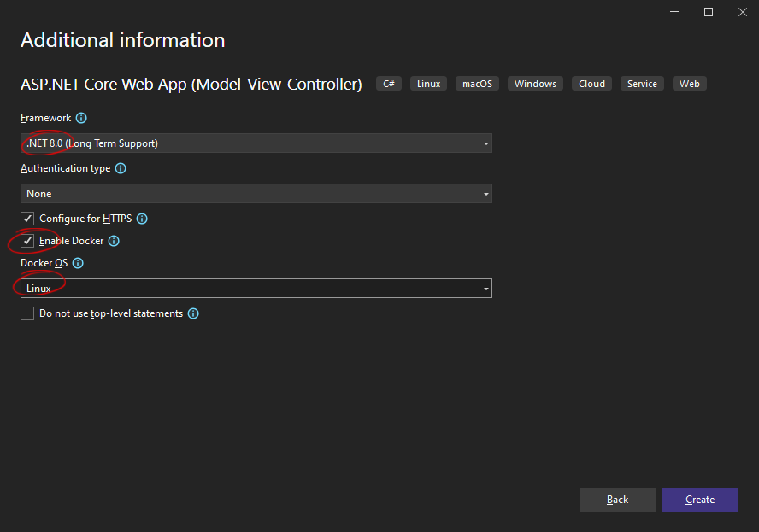Click the Authentication type info icon
Viewport: 759px width, 532px height.
tap(121, 168)
